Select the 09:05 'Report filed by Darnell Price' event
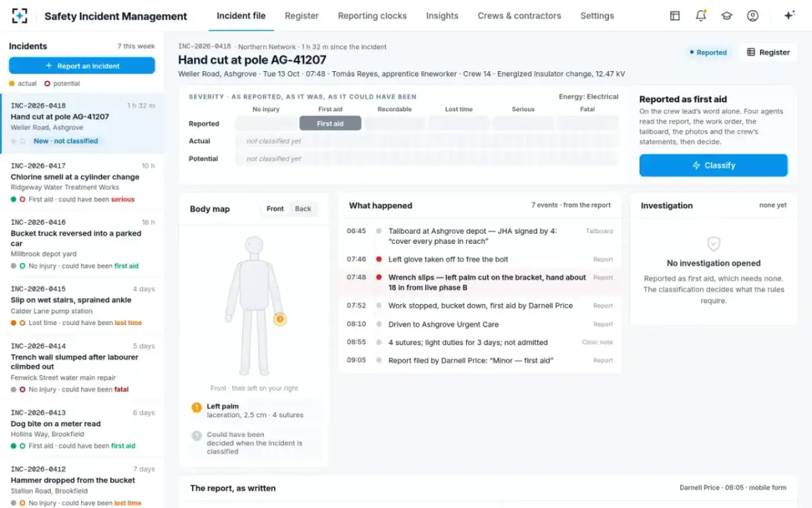 [x=480, y=360]
